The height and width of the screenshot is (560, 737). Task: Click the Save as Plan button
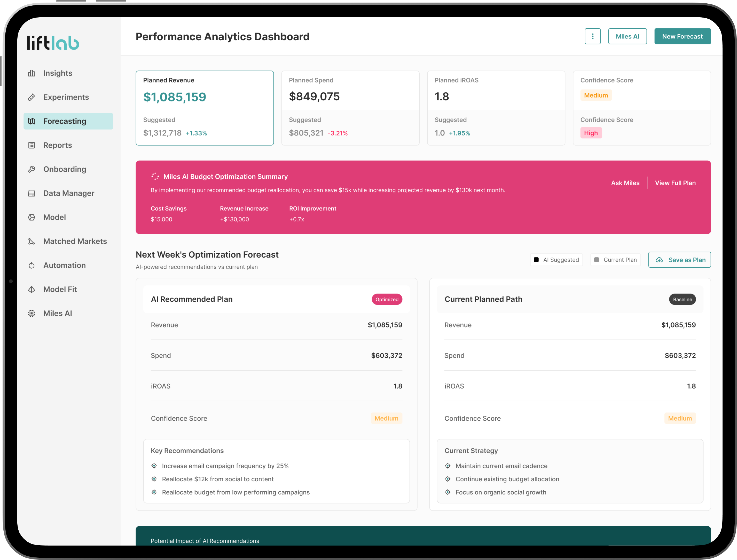(679, 260)
